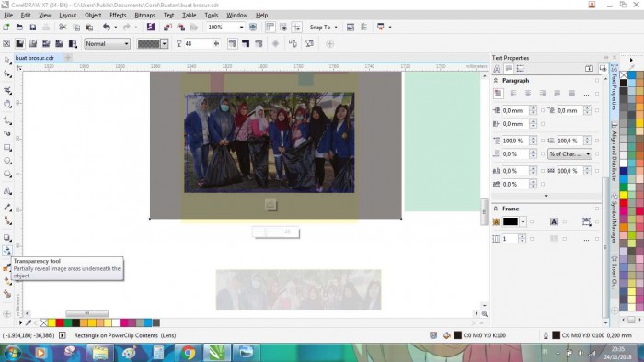Open the Align and Distribute docker tab
The image size is (644, 362).
615,153
